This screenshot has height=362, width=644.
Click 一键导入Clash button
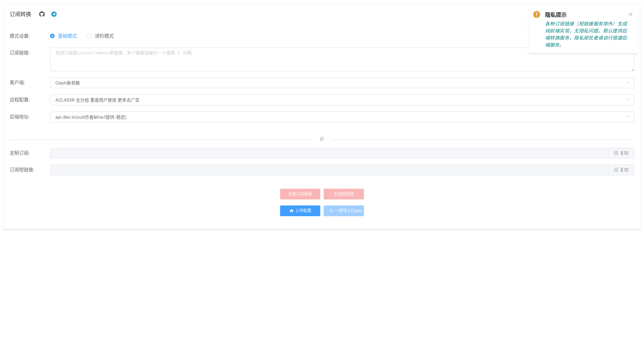pos(344,211)
